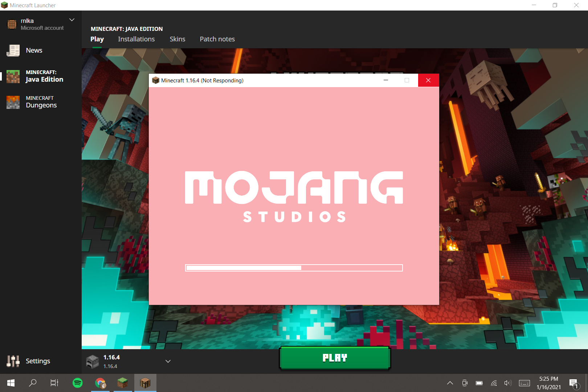Open the Windows Start menu

click(x=11, y=383)
